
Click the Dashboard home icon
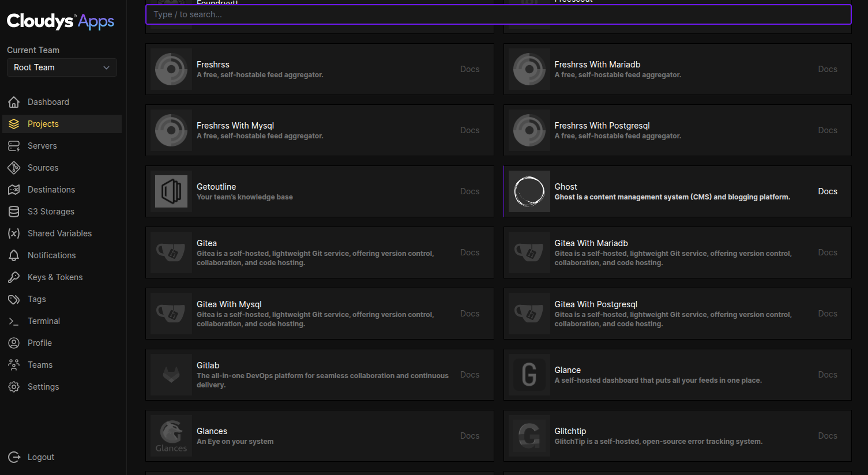pos(14,102)
